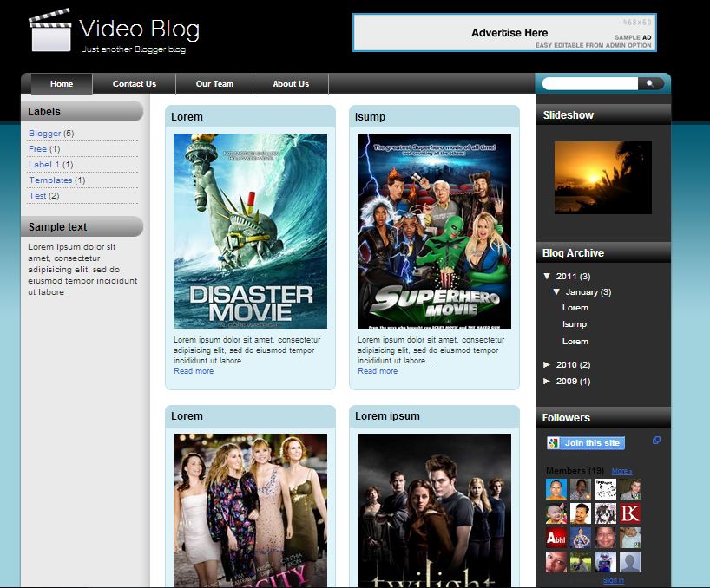The image size is (710, 588).
Task: Click the close-up pink face avatar
Action: click(x=556, y=562)
